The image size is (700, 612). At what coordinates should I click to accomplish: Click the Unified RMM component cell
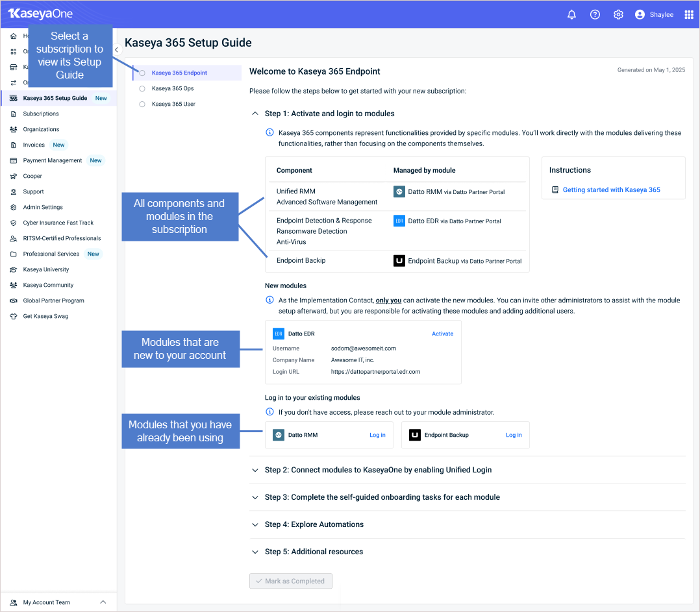click(296, 191)
